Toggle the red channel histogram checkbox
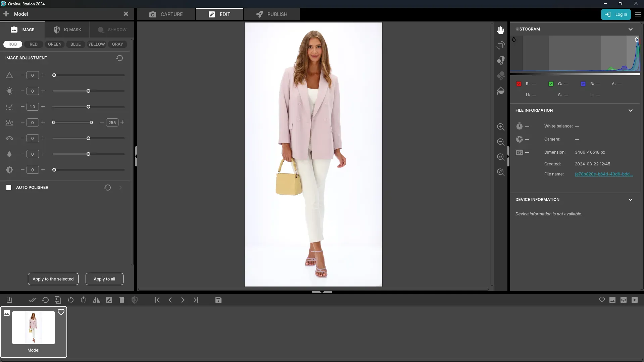The image size is (644, 362). [x=519, y=84]
